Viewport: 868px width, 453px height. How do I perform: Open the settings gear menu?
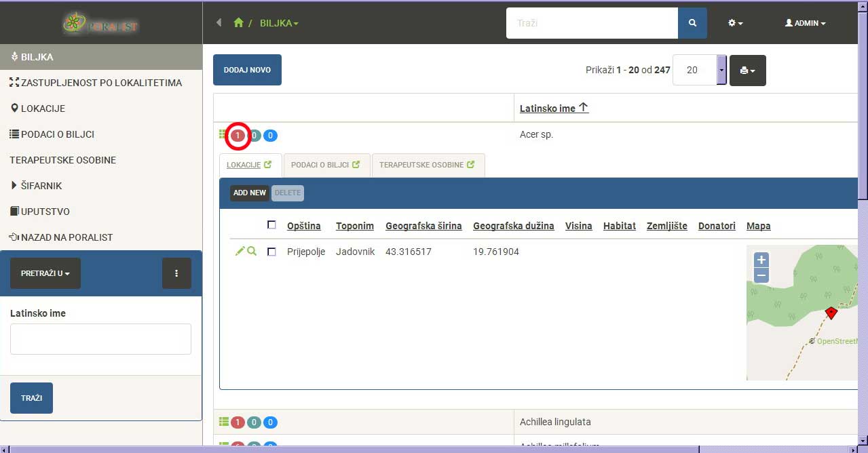735,23
